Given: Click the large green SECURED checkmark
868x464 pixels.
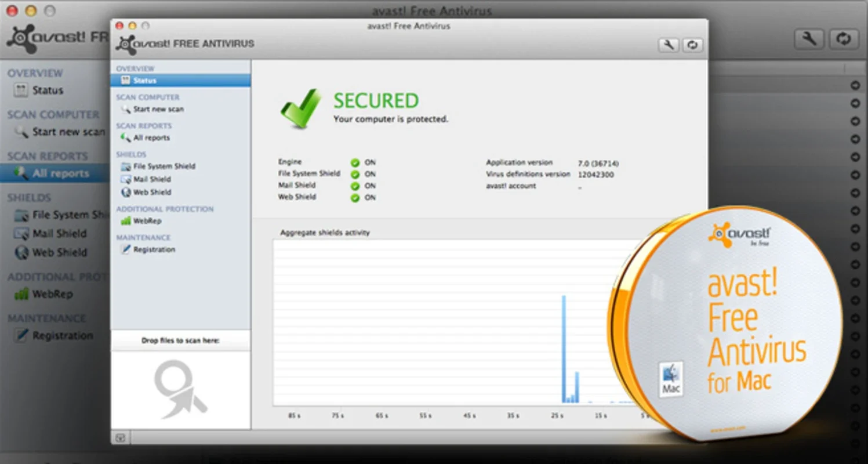Looking at the screenshot, I should pyautogui.click(x=300, y=108).
